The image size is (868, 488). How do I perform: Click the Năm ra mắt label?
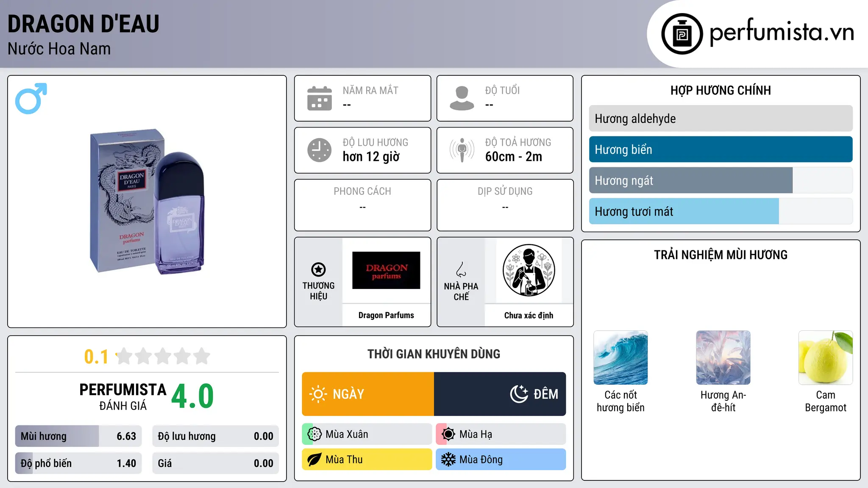click(x=370, y=90)
